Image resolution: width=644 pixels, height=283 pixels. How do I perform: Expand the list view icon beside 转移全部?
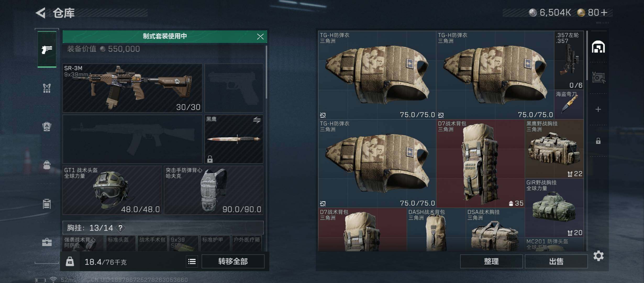click(x=192, y=261)
